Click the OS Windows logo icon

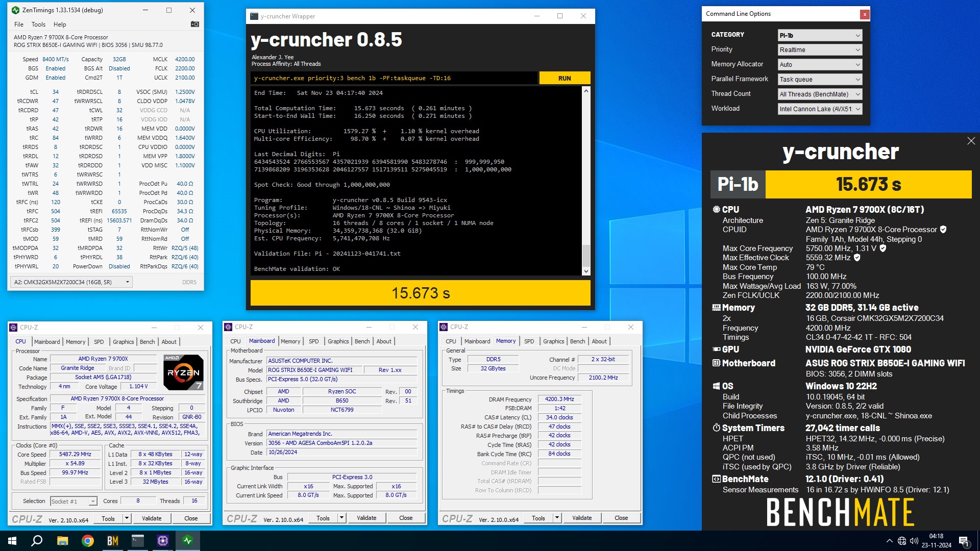(x=716, y=386)
